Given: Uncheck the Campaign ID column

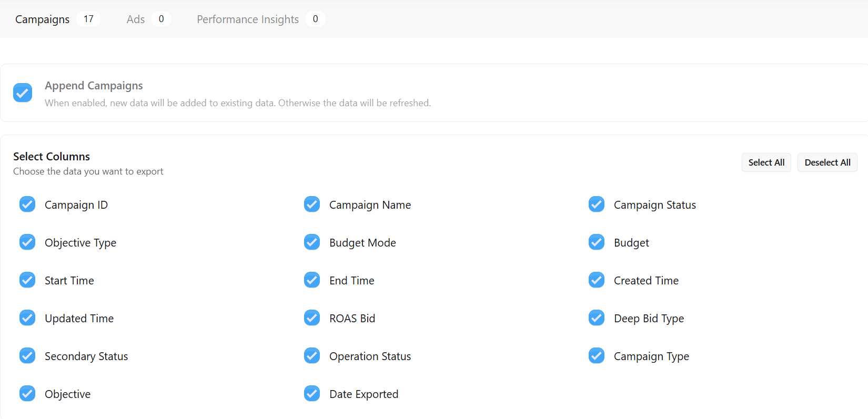Looking at the screenshot, I should pyautogui.click(x=27, y=205).
